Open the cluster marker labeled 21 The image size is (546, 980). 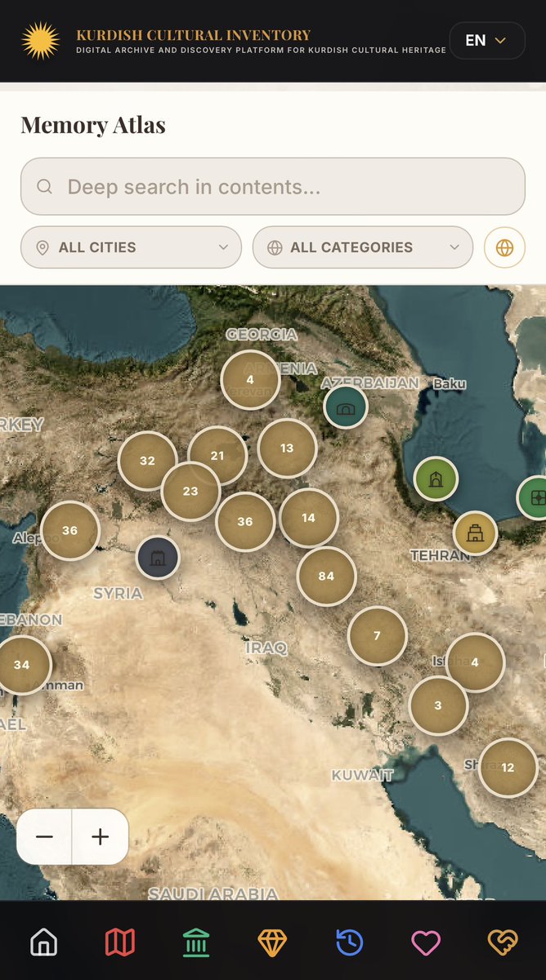pyautogui.click(x=217, y=456)
